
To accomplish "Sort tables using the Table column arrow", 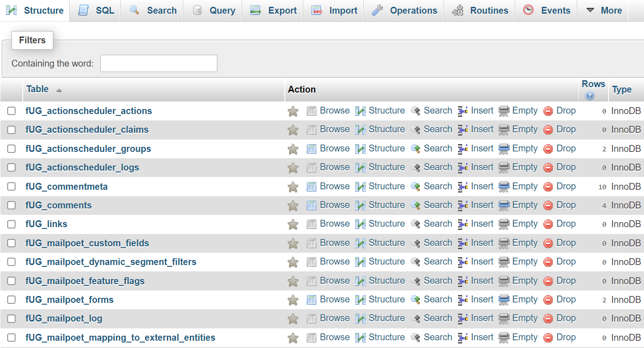I will click(x=59, y=90).
